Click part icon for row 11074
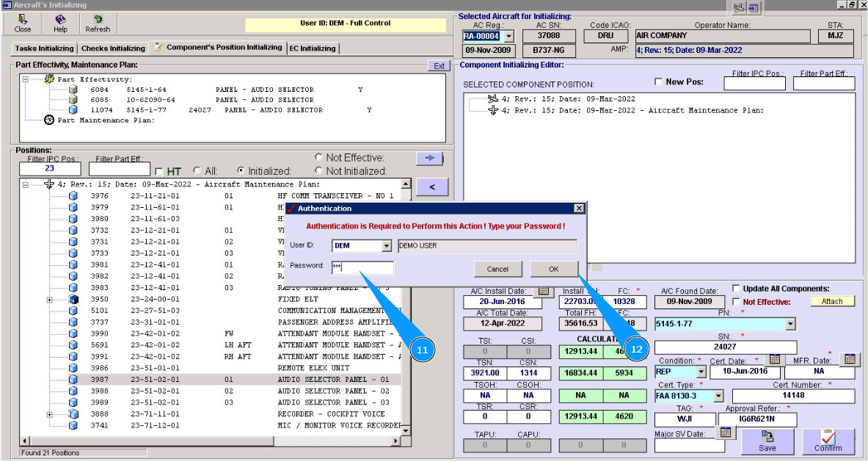This screenshot has width=868, height=462. [73, 109]
